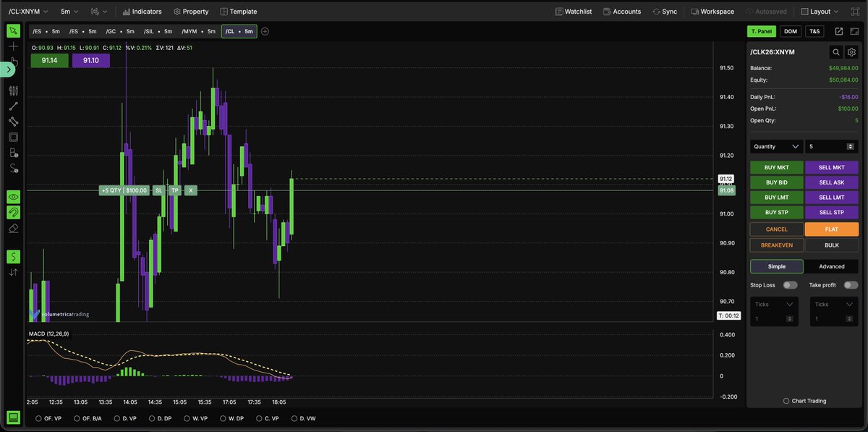Switch to the /MYM 5m chart tab
The width and height of the screenshot is (868, 432).
pyautogui.click(x=198, y=31)
